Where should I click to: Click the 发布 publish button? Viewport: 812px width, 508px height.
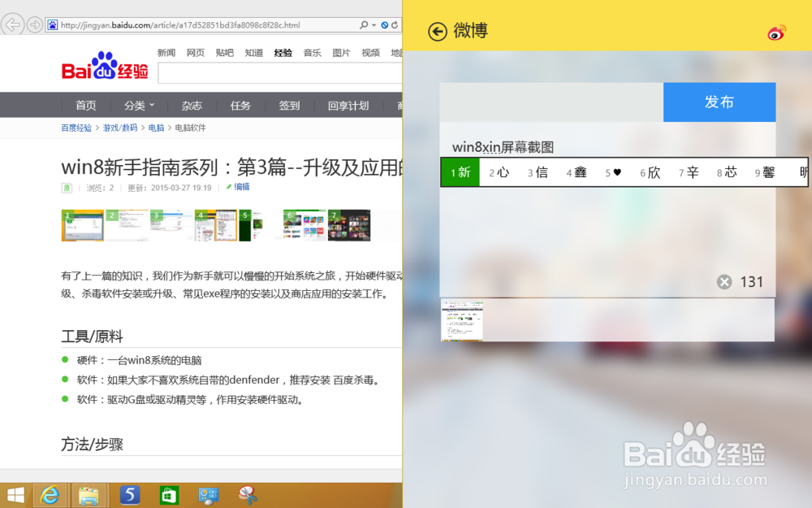(719, 102)
